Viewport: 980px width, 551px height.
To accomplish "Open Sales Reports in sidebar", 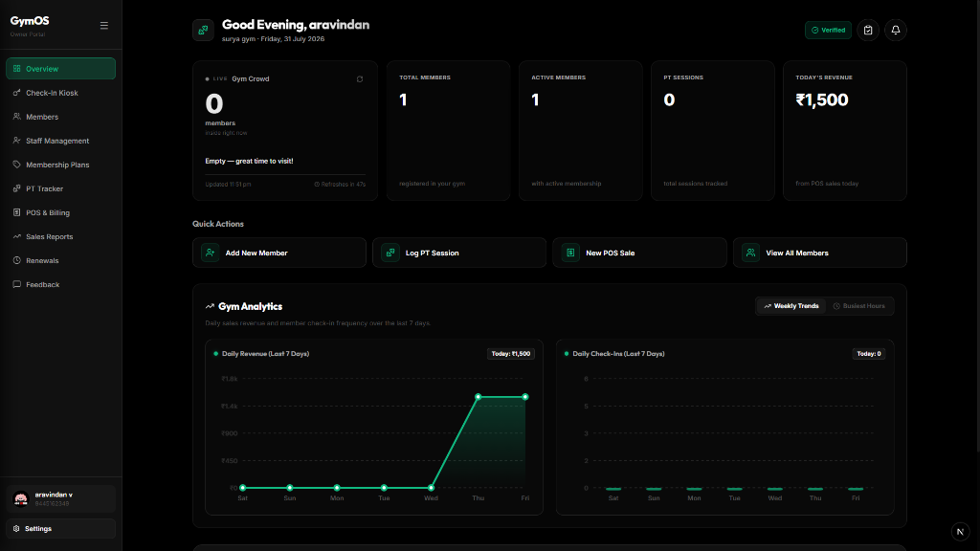I will pos(60,237).
